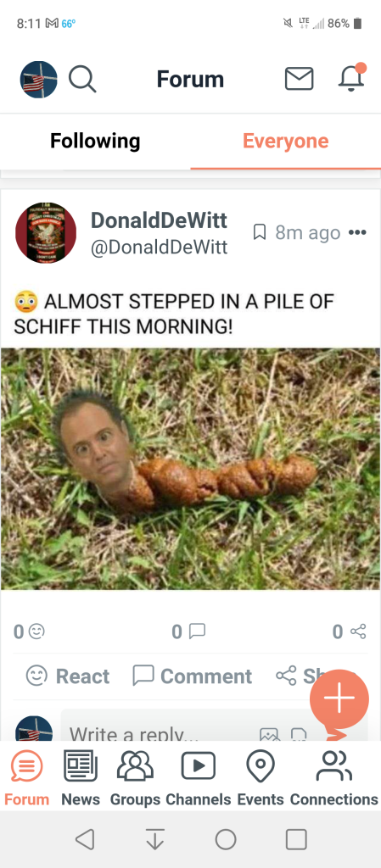Open Events in the bottom navigation
The width and height of the screenshot is (381, 868).
(261, 778)
